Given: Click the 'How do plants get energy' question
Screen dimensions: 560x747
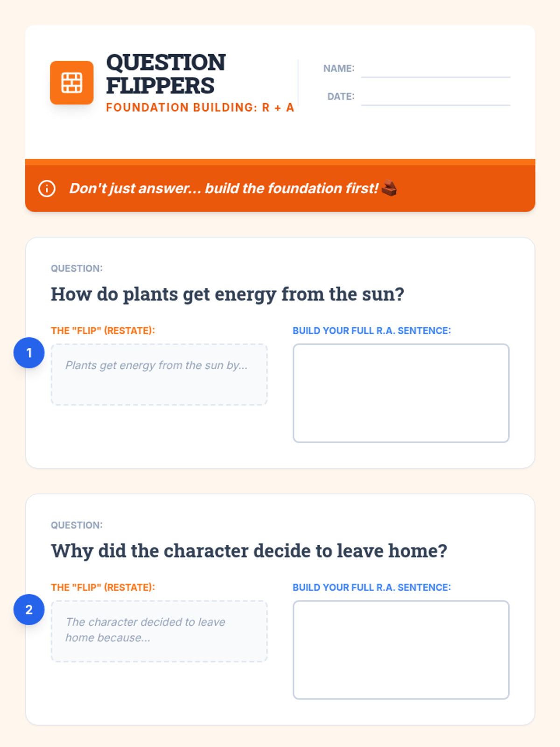Looking at the screenshot, I should 227,294.
